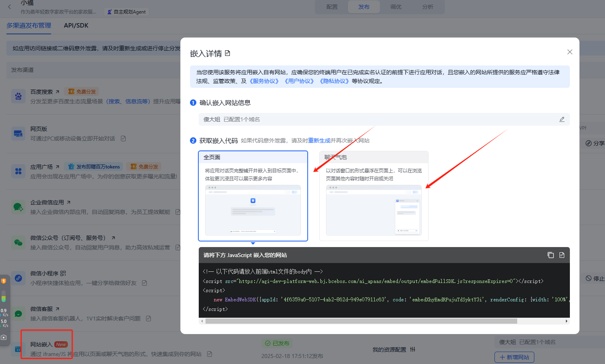The image size is (605, 364).
Task: Open the document icon beside 嵌入详情 title
Action: 227,53
